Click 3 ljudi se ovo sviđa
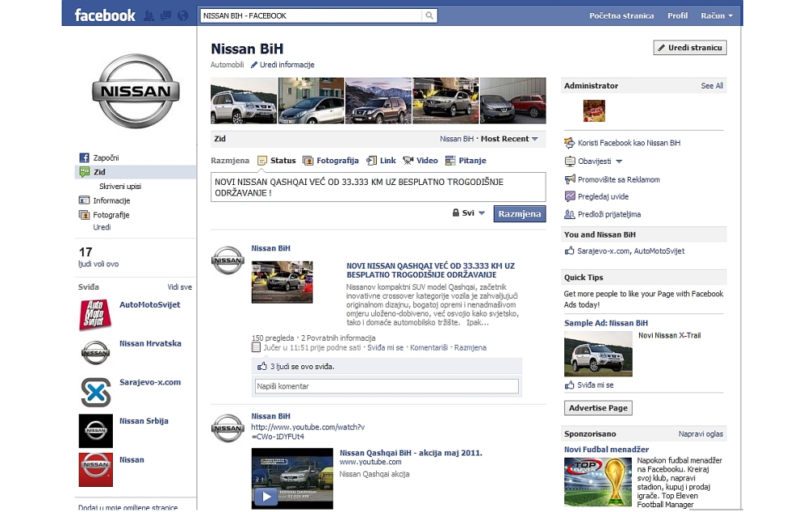 coord(302,367)
